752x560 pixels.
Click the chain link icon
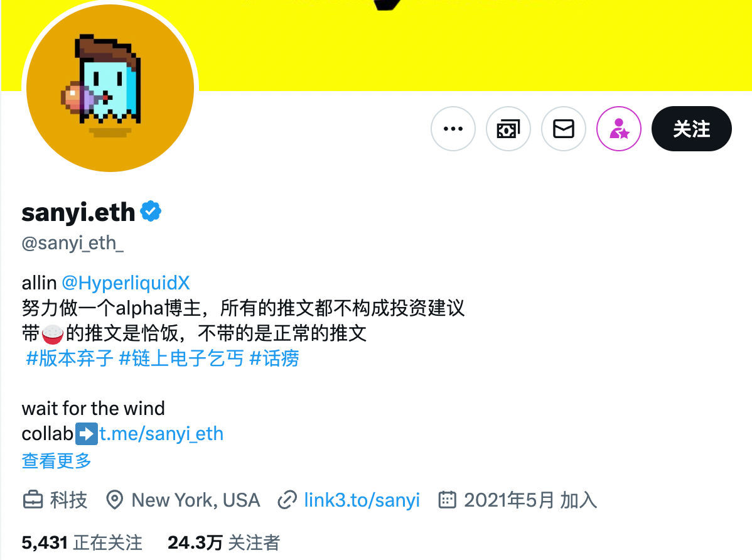coord(287,500)
